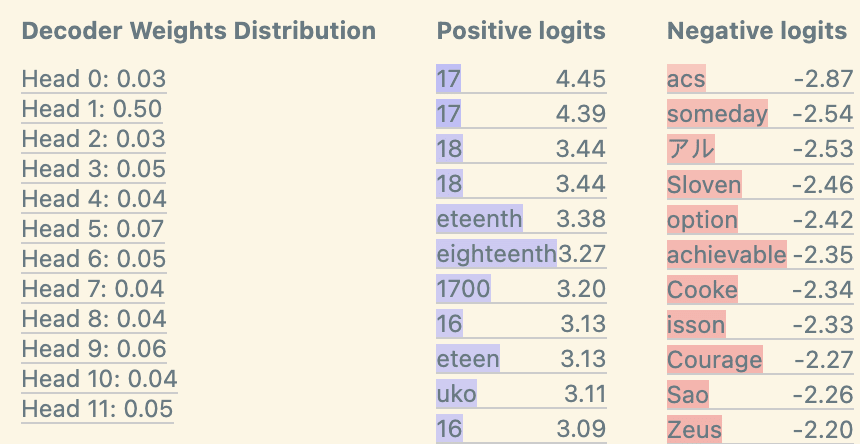Select the 'achievable' negative logit token

[726, 255]
